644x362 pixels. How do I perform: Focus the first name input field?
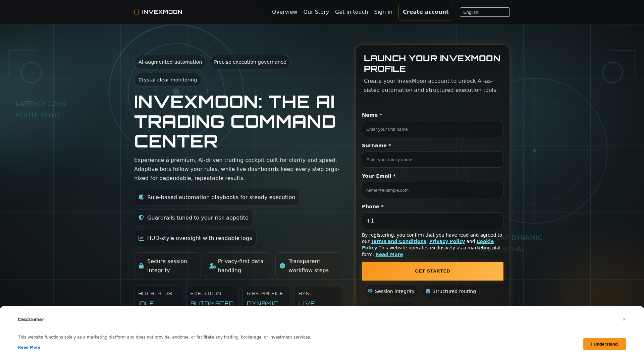tap(432, 129)
